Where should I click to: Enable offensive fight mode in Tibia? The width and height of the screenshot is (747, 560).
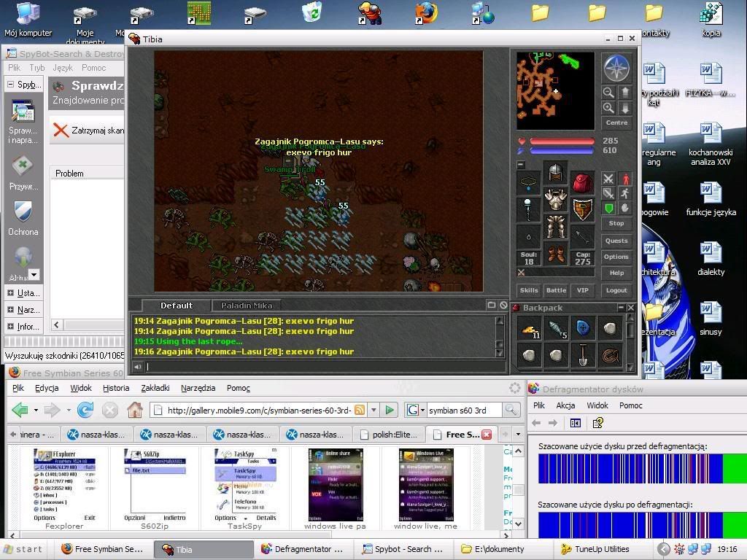tap(608, 179)
